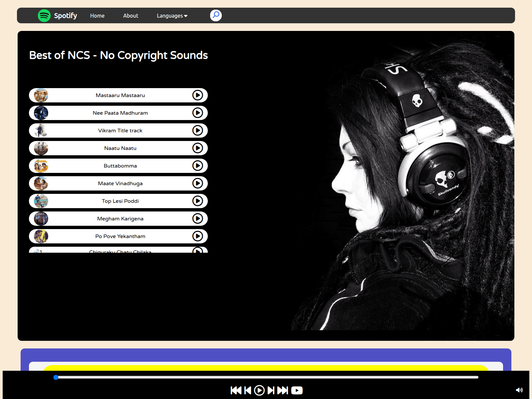Play the Nee Paata Madhuram song
The height and width of the screenshot is (399, 532).
(198, 113)
